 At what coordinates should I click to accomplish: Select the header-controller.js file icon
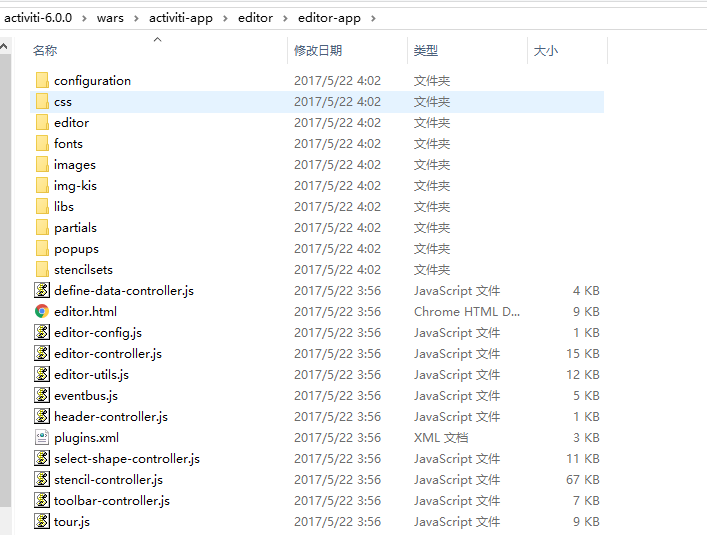42,416
